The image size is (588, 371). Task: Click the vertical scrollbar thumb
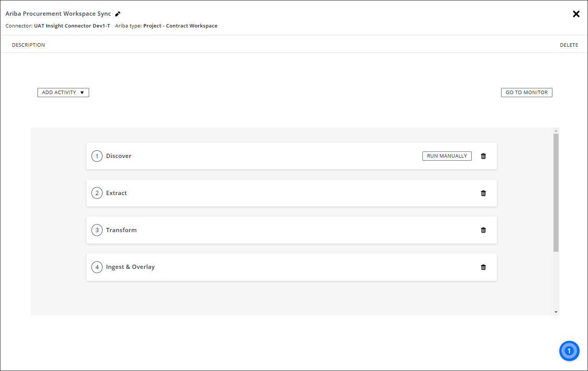(555, 191)
